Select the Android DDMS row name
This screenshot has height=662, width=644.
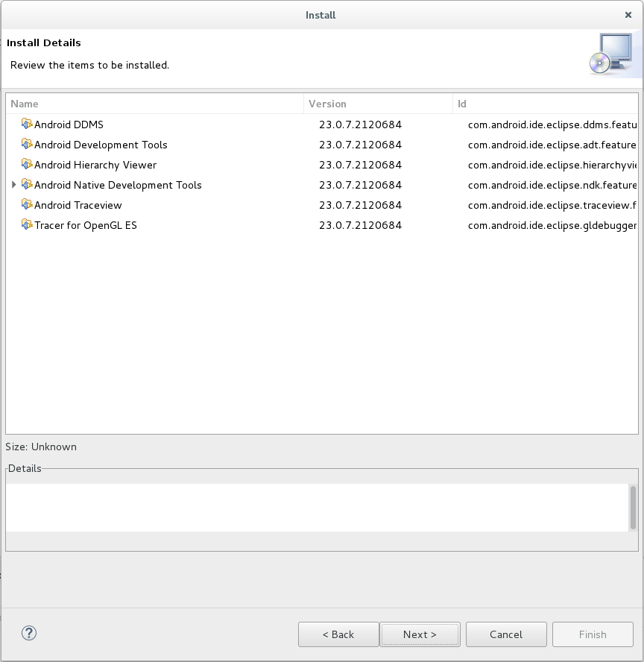(69, 124)
